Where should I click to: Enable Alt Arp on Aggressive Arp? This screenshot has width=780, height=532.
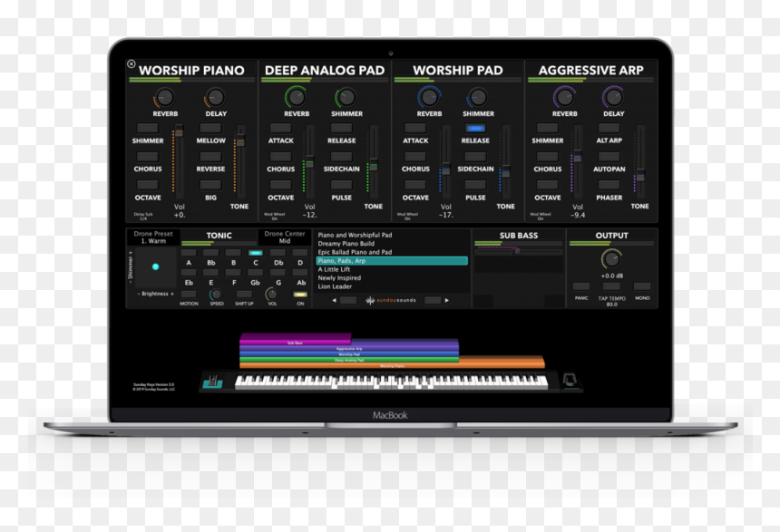[x=609, y=129]
